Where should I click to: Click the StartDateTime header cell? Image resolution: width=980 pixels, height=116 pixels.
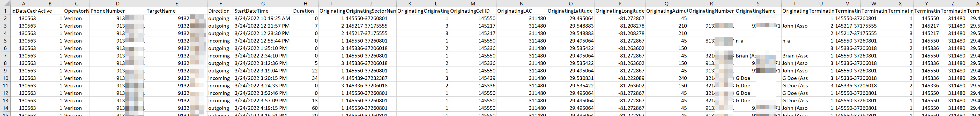coord(263,11)
